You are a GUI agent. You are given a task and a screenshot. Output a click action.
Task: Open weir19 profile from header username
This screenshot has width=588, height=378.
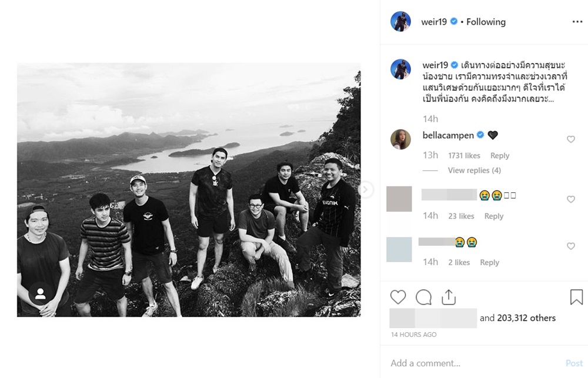pos(435,22)
